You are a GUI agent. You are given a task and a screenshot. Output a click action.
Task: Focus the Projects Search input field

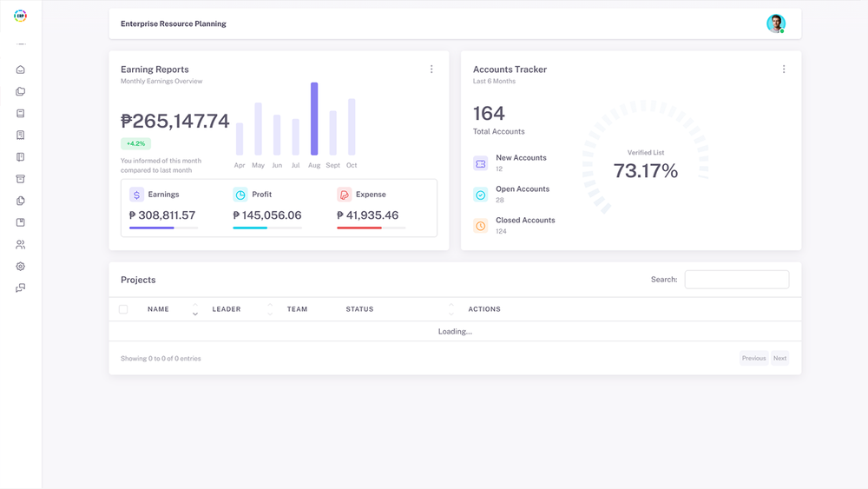736,280
